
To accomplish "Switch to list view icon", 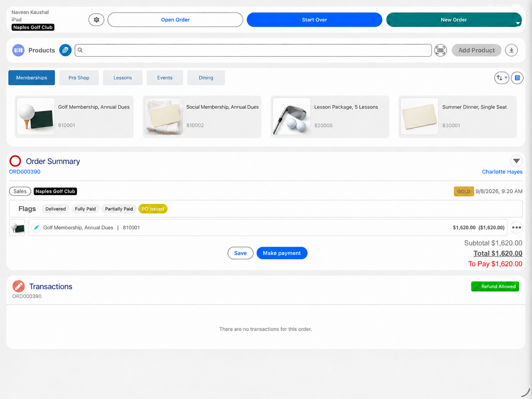I will click(x=517, y=78).
